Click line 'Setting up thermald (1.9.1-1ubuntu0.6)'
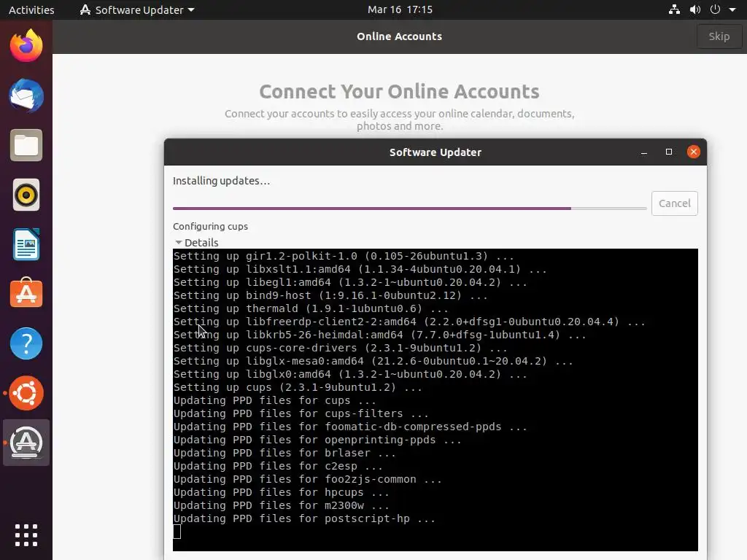 (311, 308)
